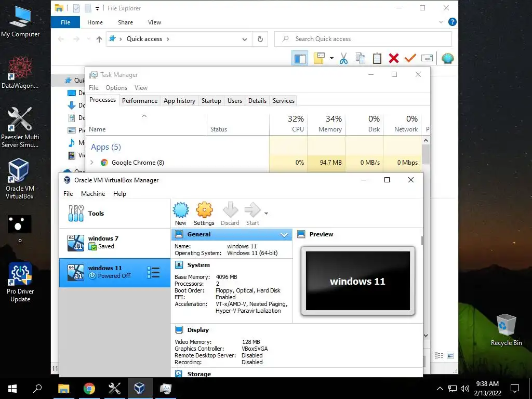The height and width of the screenshot is (399, 532).
Task: Open the windows 11 machine list menu icon
Action: click(153, 272)
